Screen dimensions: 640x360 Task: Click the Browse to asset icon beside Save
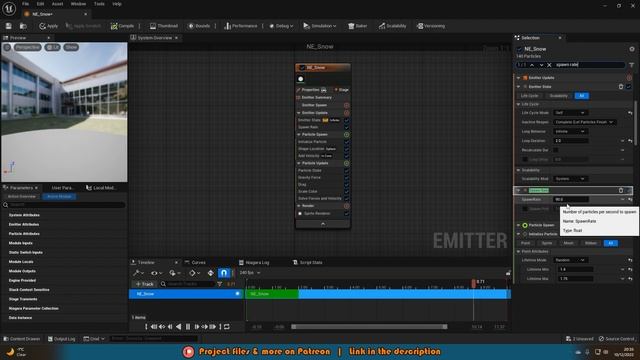click(x=23, y=26)
